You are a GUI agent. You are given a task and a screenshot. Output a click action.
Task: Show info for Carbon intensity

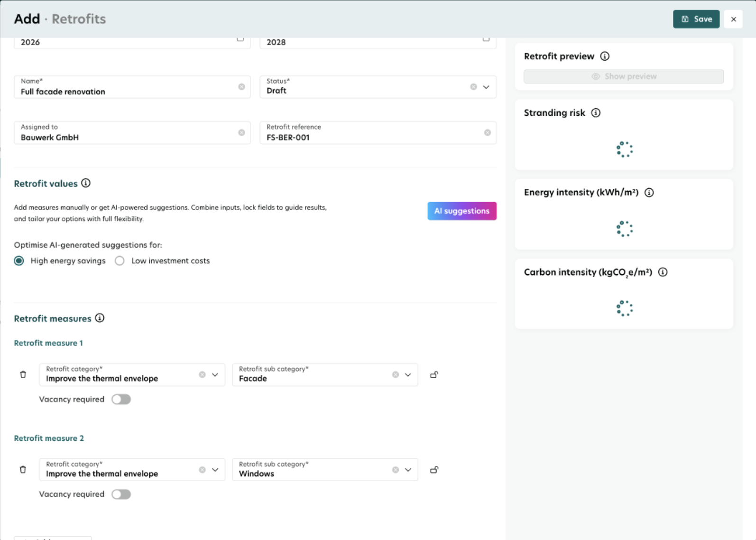pos(663,272)
